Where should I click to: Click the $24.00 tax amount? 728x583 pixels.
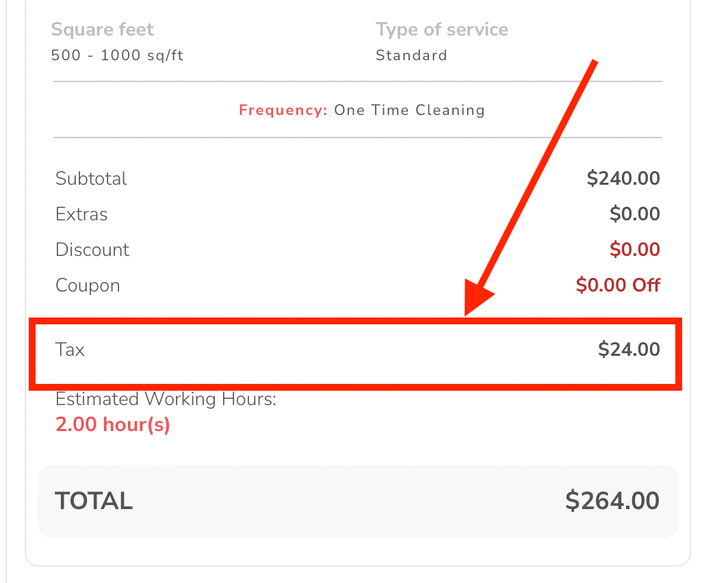pyautogui.click(x=629, y=349)
